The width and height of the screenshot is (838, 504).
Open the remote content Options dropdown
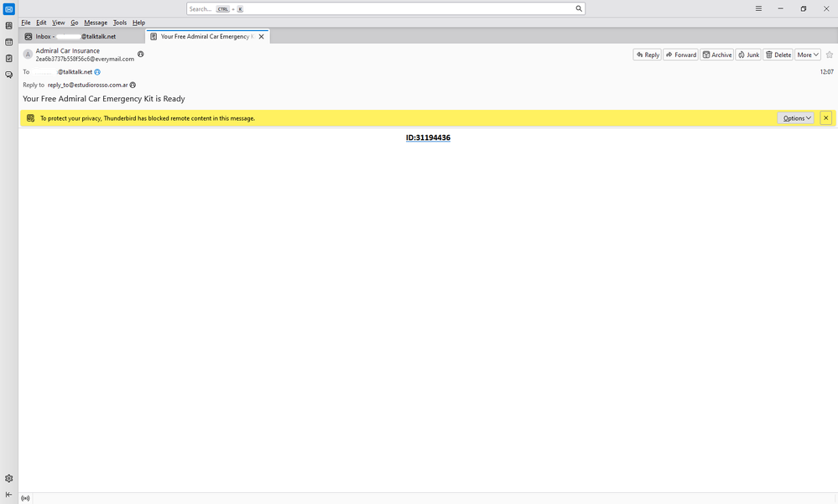click(x=795, y=118)
